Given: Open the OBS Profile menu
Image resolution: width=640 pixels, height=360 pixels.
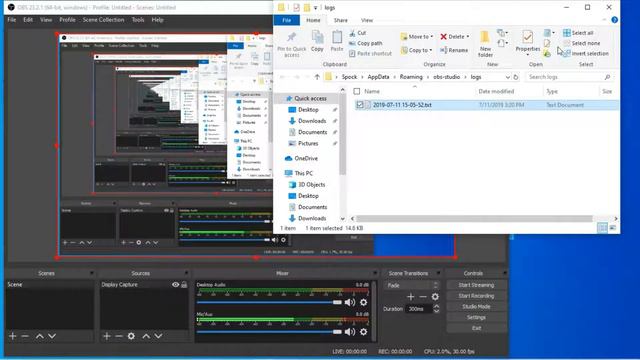Looking at the screenshot, I should [x=67, y=20].
